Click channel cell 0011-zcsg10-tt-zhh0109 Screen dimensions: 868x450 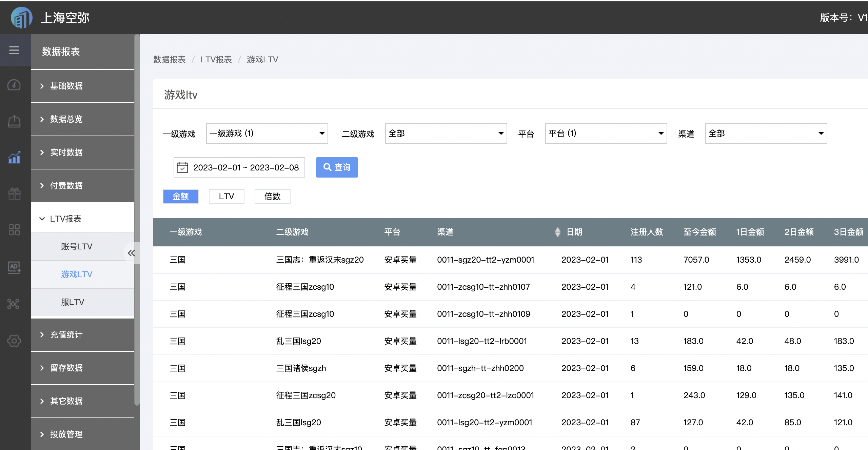(x=484, y=314)
